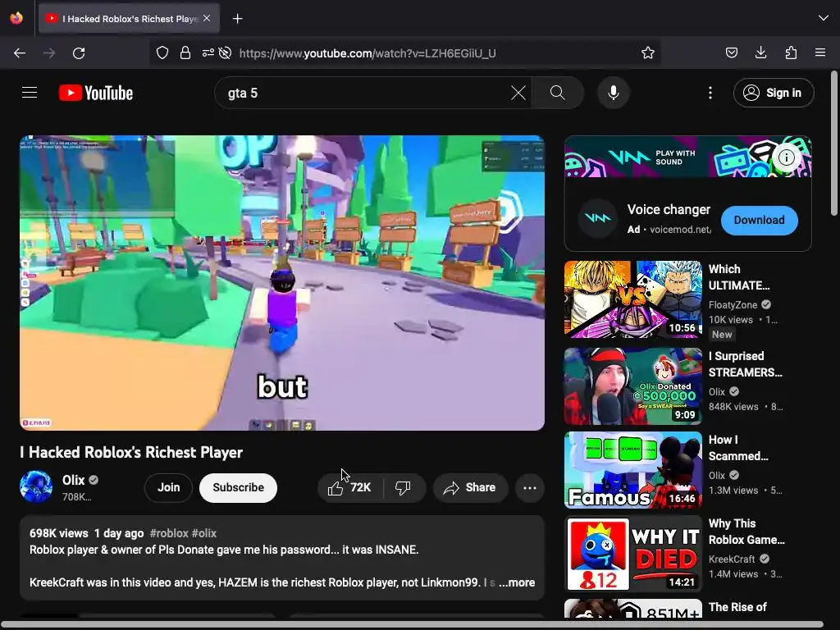Click the autoplay blocked icon
Image resolution: width=840 pixels, height=630 pixels.
[226, 52]
